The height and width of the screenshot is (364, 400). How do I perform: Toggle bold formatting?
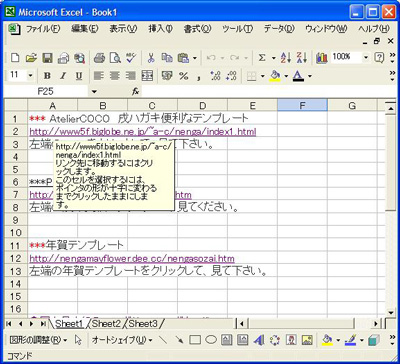click(47, 76)
